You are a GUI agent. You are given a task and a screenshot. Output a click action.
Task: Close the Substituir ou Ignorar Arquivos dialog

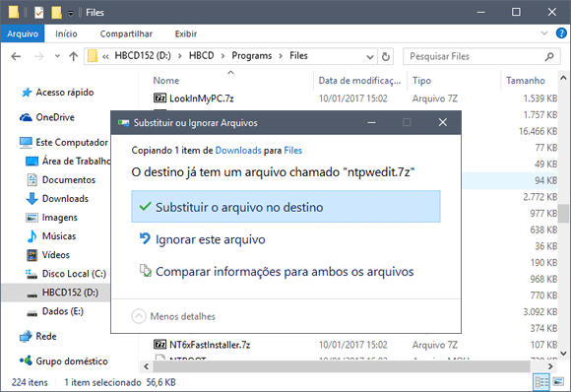pyautogui.click(x=442, y=123)
